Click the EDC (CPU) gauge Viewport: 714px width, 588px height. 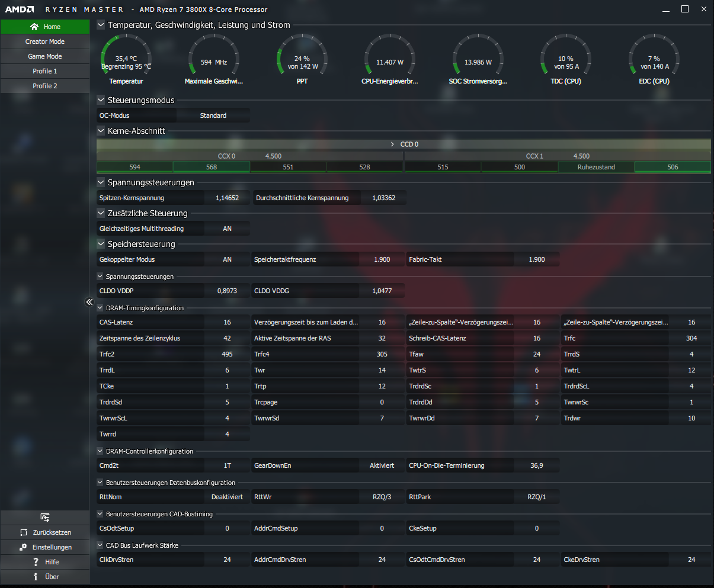point(654,59)
